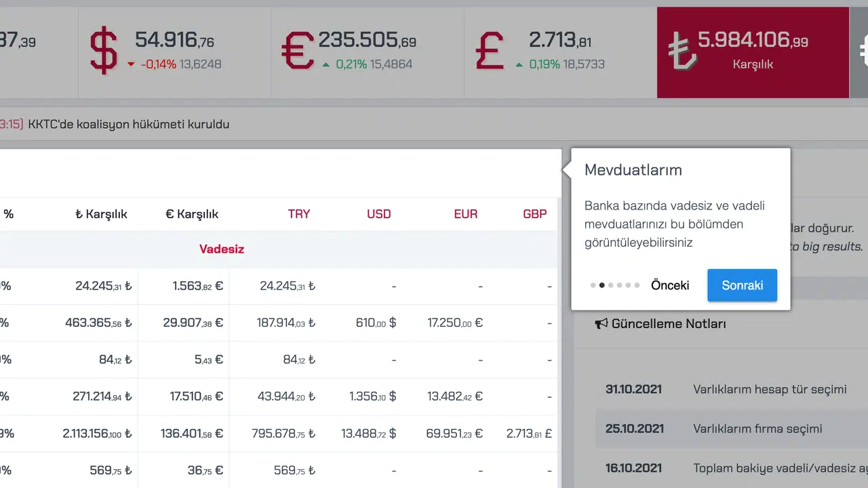Click the megaphone icon beside Güncelleme Notları

tap(601, 324)
